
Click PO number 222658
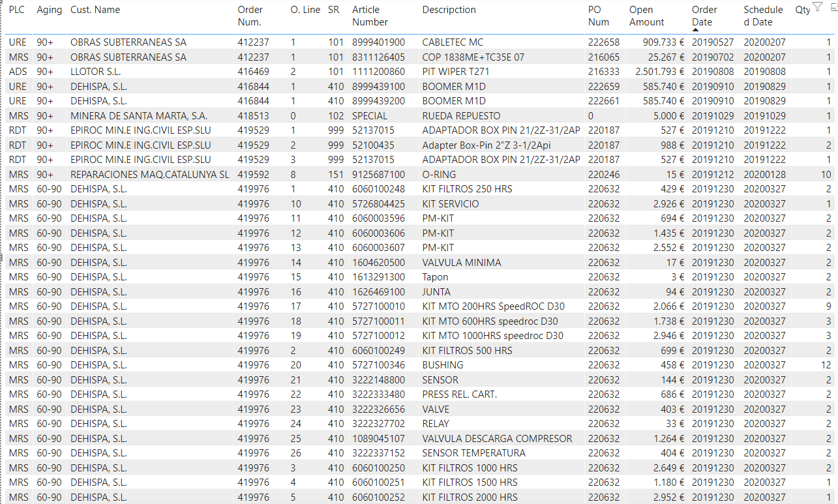[604, 42]
